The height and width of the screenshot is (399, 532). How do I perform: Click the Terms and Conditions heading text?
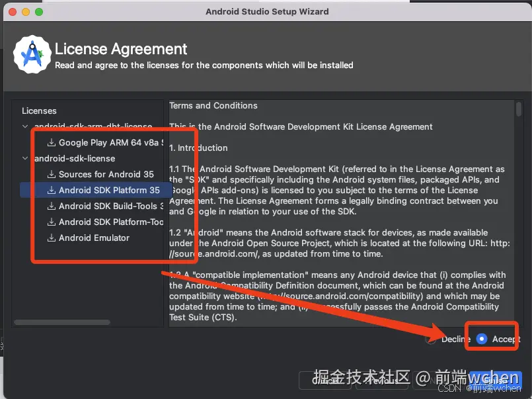point(213,106)
